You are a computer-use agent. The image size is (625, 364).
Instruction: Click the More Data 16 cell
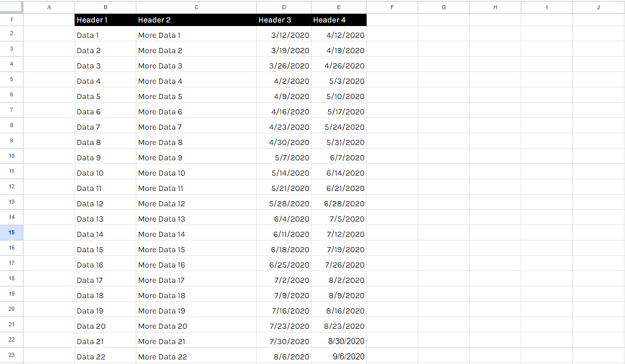(197, 263)
